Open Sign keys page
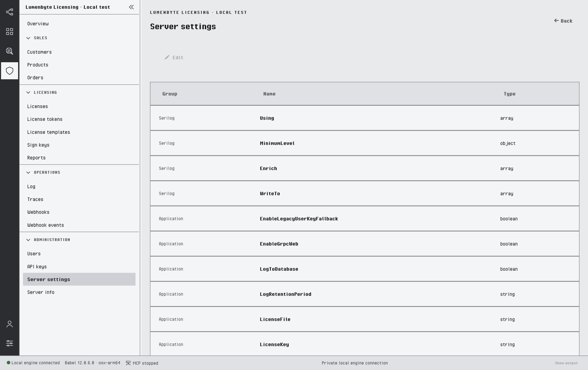Screen dimensions: 588x370 pos(38,145)
